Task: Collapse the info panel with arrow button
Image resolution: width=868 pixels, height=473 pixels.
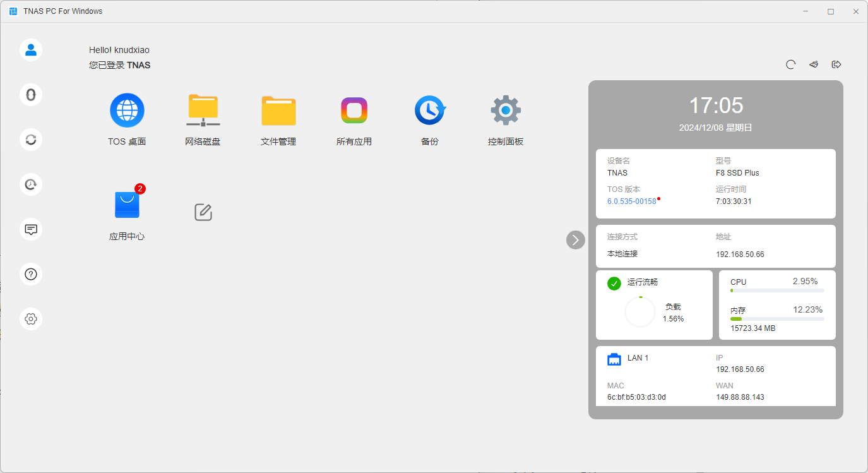Action: [x=576, y=240]
